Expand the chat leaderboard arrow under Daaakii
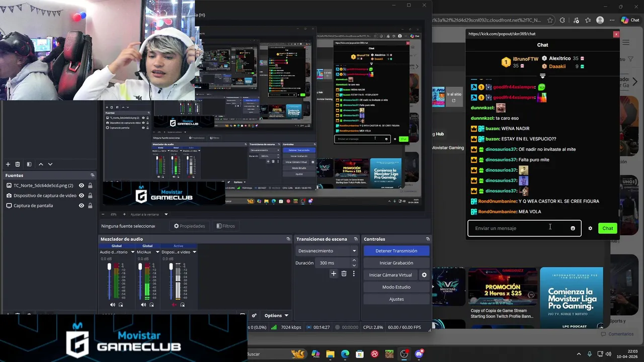Screen dimensions: 644x362 (542, 76)
